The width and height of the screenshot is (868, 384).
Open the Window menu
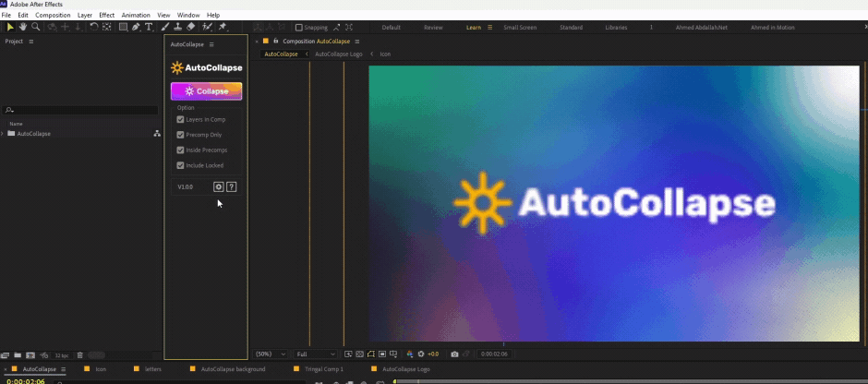188,15
